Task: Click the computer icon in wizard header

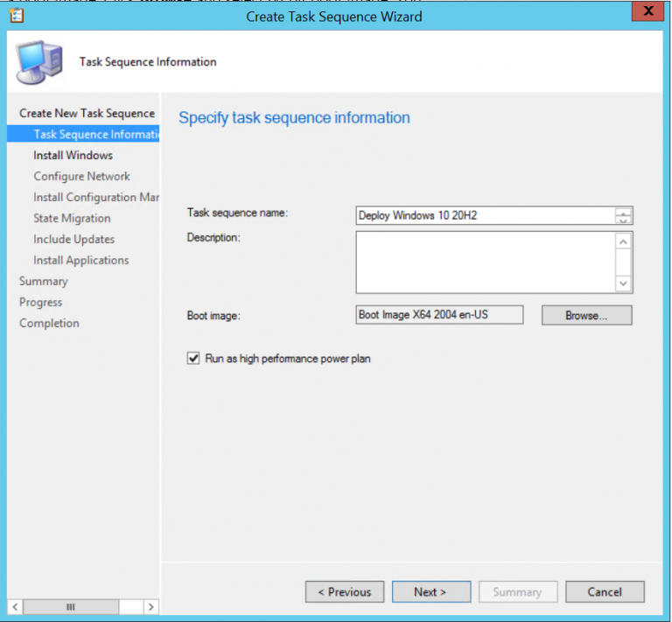Action: (x=39, y=61)
